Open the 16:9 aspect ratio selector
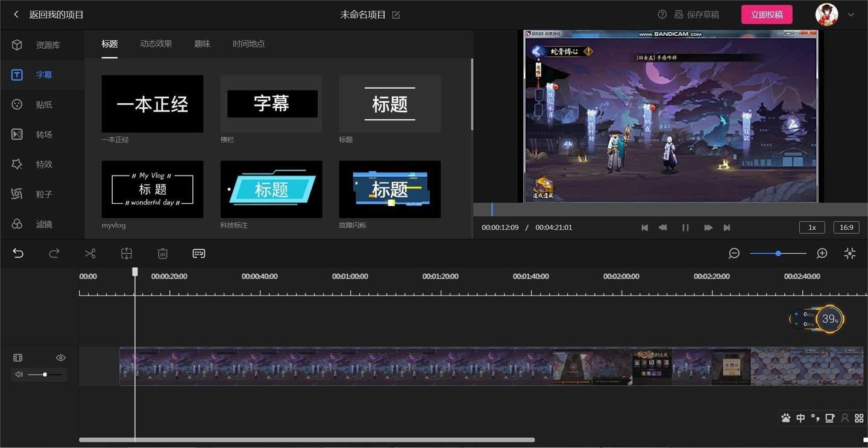The width and height of the screenshot is (868, 448). [847, 227]
